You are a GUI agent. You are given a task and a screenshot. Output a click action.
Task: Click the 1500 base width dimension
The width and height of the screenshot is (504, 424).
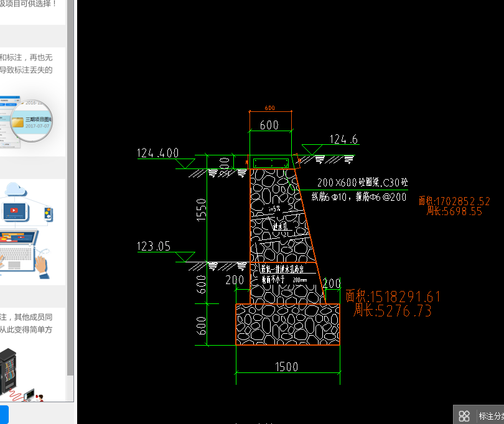point(286,367)
